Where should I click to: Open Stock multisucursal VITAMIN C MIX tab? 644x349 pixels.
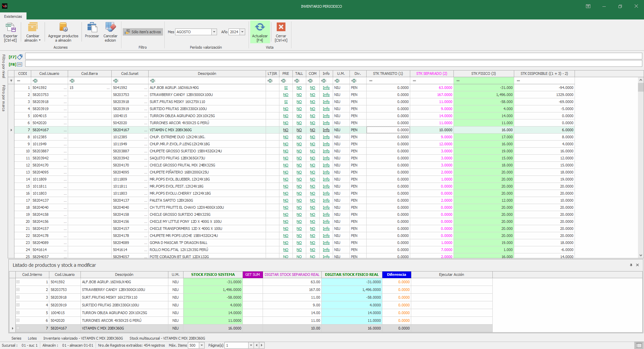tap(167, 338)
